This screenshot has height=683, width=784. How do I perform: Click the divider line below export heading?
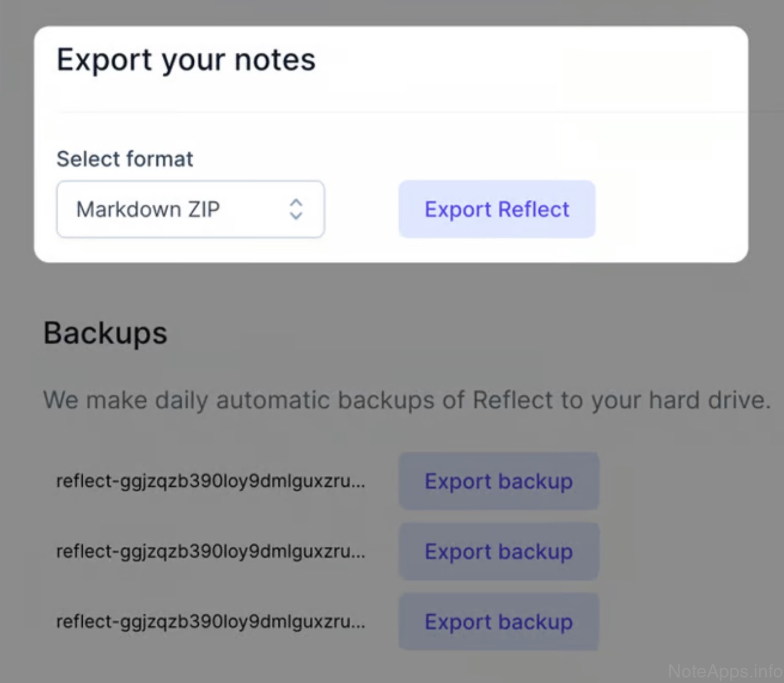click(389, 112)
